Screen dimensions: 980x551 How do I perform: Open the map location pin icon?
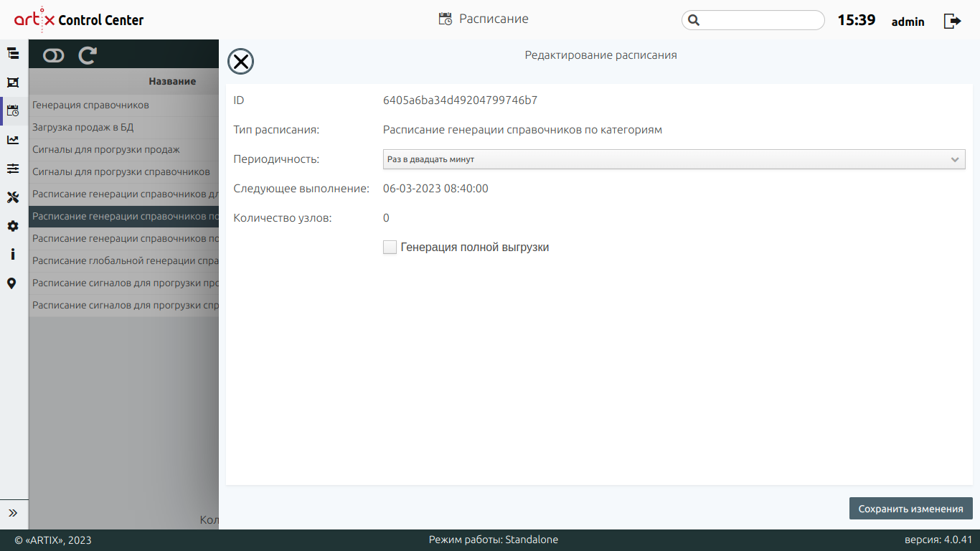click(12, 283)
